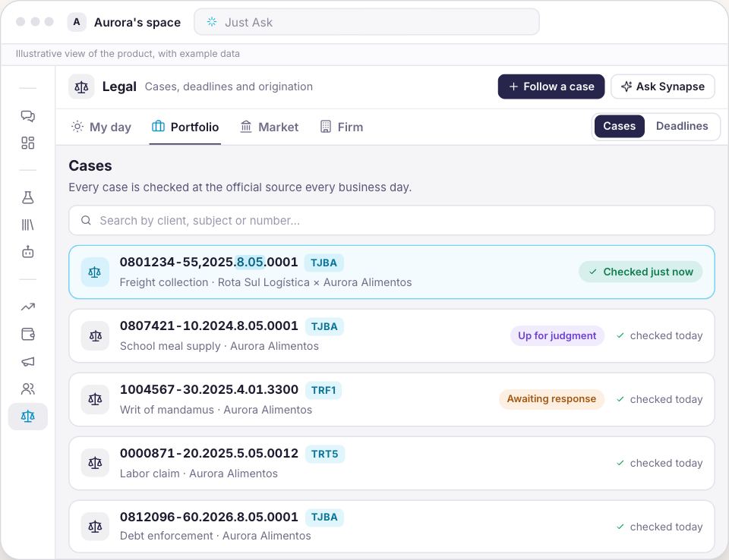This screenshot has width=729, height=560.
Task: Click the Checked just now badge
Action: coord(641,272)
